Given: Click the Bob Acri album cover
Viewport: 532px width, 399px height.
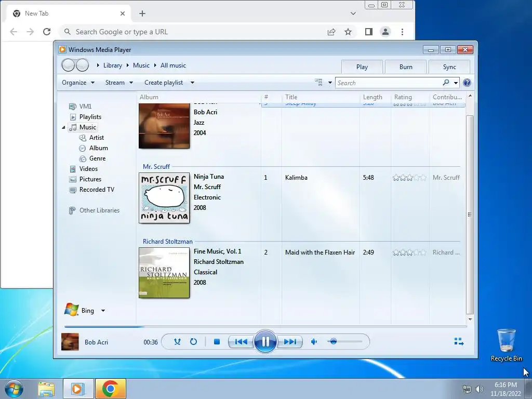Looking at the screenshot, I should point(164,126).
